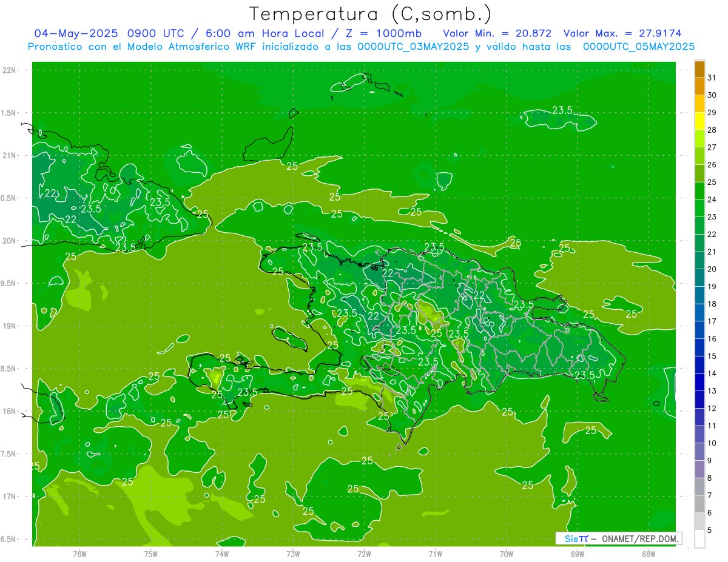The height and width of the screenshot is (562, 728).
Task: Pick the topmost dark orange swatch above 31
Action: pos(699,69)
